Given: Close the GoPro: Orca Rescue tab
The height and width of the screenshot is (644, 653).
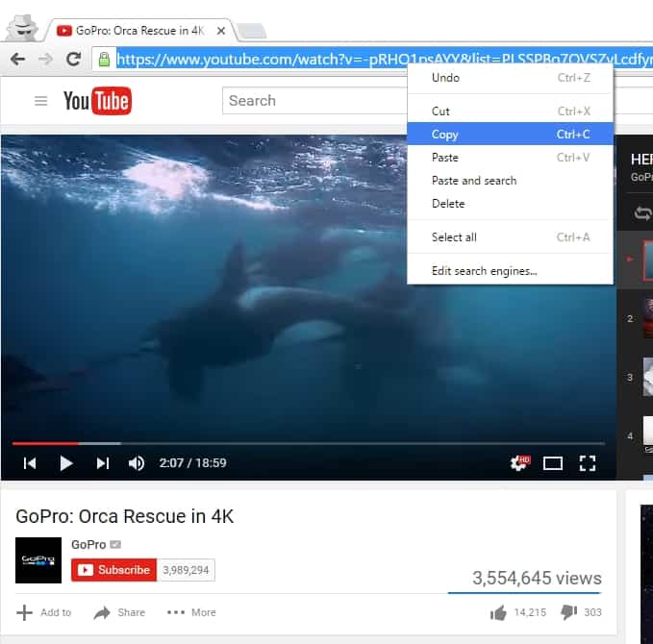Looking at the screenshot, I should pos(221,31).
